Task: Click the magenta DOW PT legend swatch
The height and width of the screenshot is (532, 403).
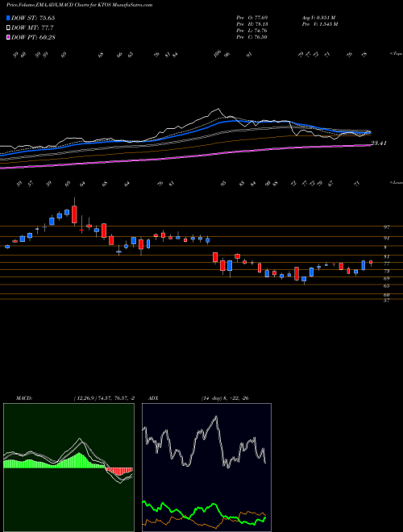Action: coord(8,37)
